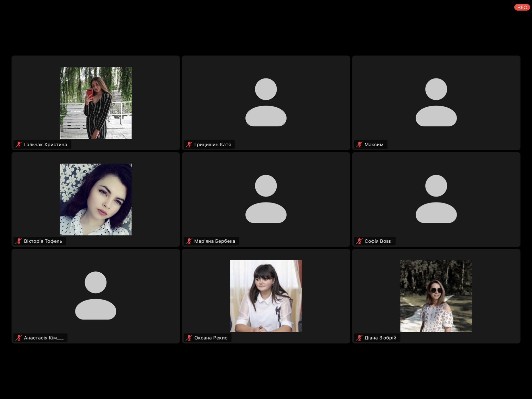This screenshot has width=532, height=399.
Task: Click muted mic icon beside Діана Зюбрій
Action: click(x=359, y=338)
